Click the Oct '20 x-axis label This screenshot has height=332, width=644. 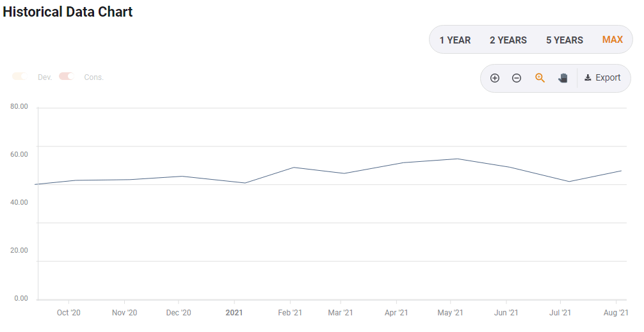[68, 313]
